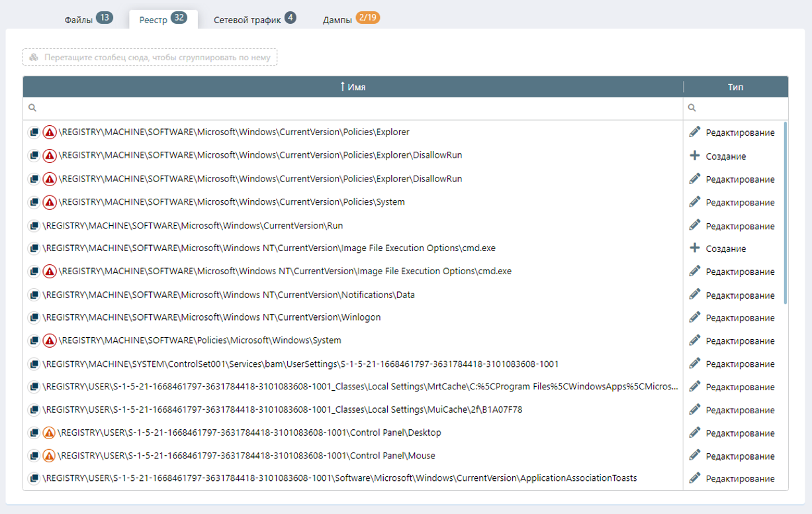Click the copy icon beside the MuiCache entry

pos(34,410)
